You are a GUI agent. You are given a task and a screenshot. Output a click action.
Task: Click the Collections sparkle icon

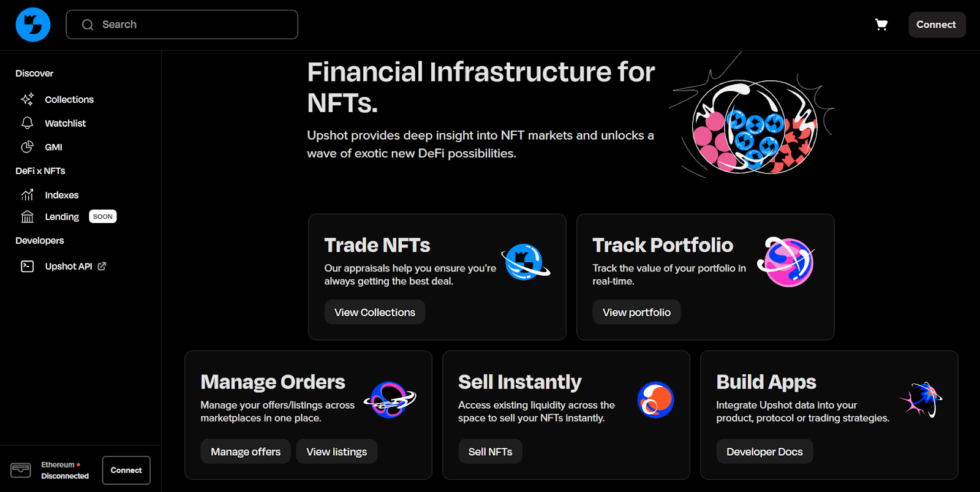tap(28, 99)
